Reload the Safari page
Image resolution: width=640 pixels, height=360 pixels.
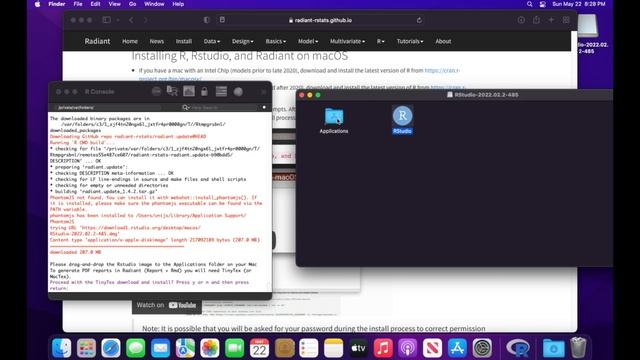coord(419,20)
